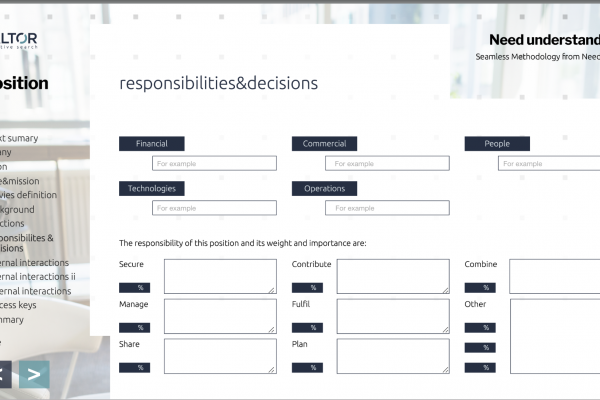This screenshot has width=600, height=400.
Task: Click the Technologies 'For example' input field
Action: [214, 208]
